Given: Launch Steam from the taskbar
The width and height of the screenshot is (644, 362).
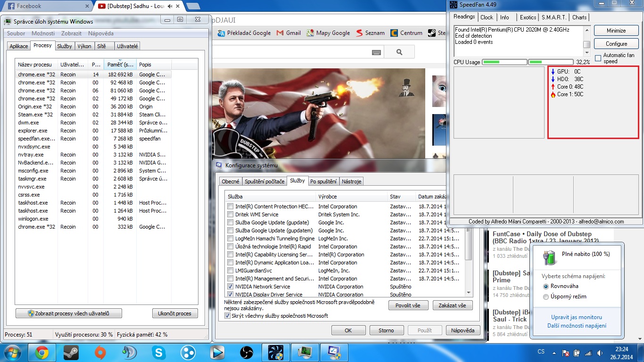Looking at the screenshot, I should point(71,352).
